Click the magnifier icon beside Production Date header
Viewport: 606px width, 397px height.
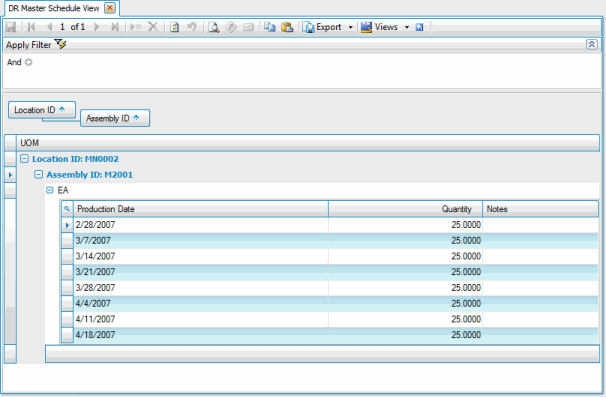pos(67,209)
